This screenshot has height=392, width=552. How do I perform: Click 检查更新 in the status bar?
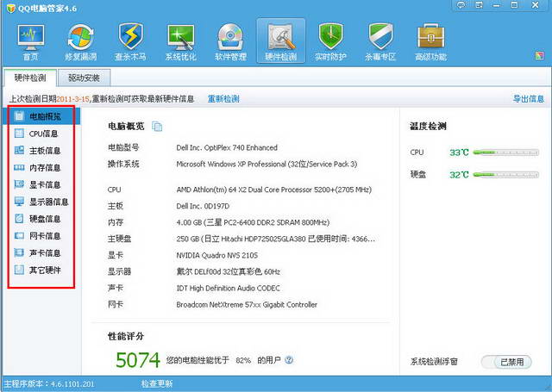157,383
